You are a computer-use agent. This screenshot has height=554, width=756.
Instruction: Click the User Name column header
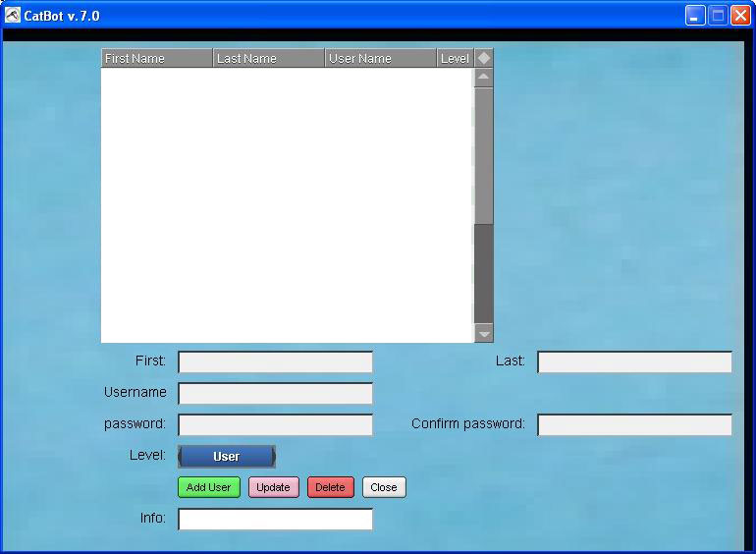click(x=380, y=58)
